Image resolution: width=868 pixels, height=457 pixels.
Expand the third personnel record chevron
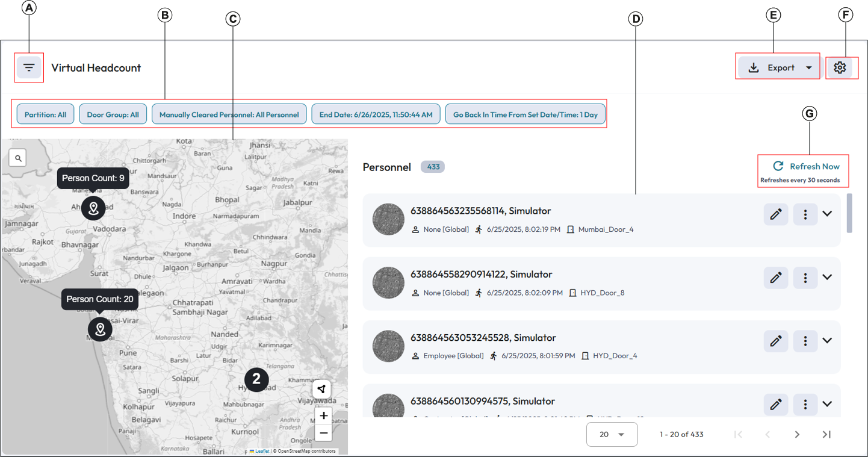[x=827, y=341]
